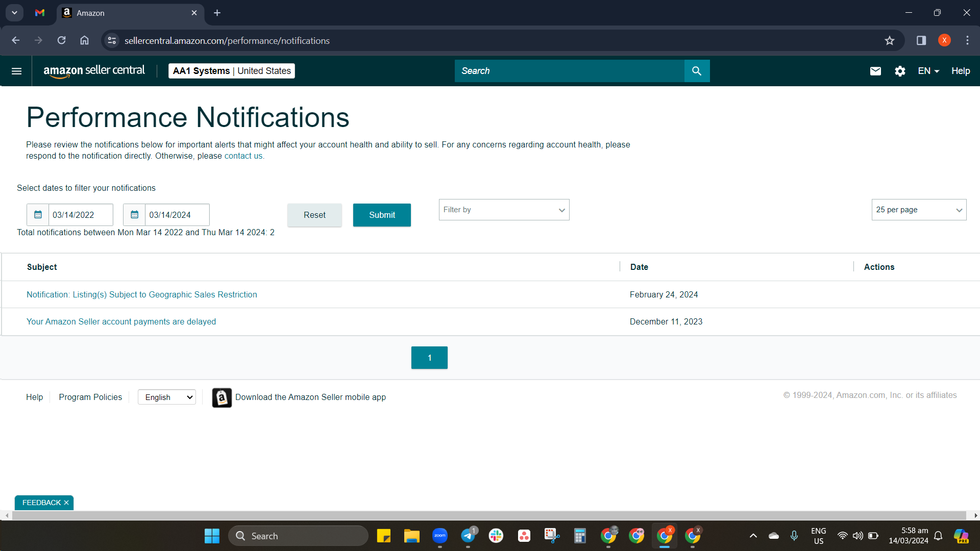The image size is (980, 551).
Task: Expand the Filter by dropdown
Action: tap(504, 210)
